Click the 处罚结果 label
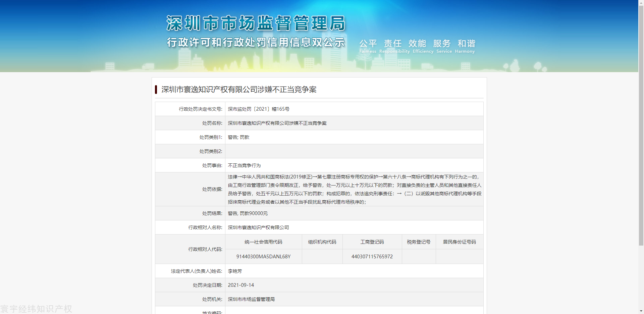This screenshot has height=314, width=644. pyautogui.click(x=212, y=213)
